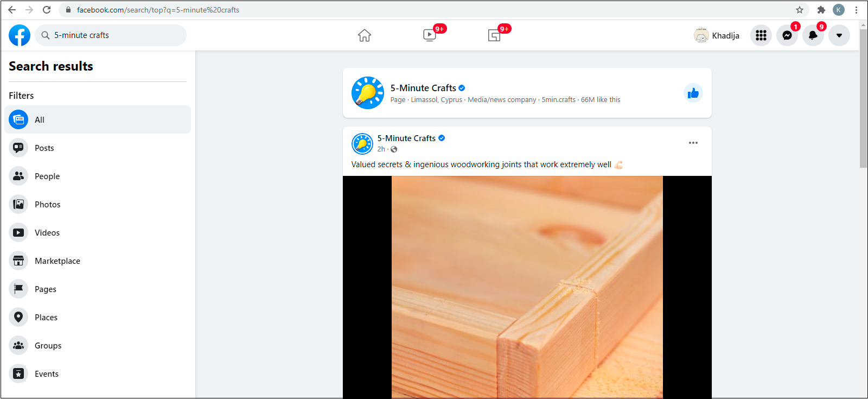Select the People filter
Image resolution: width=868 pixels, height=399 pixels.
click(98, 176)
